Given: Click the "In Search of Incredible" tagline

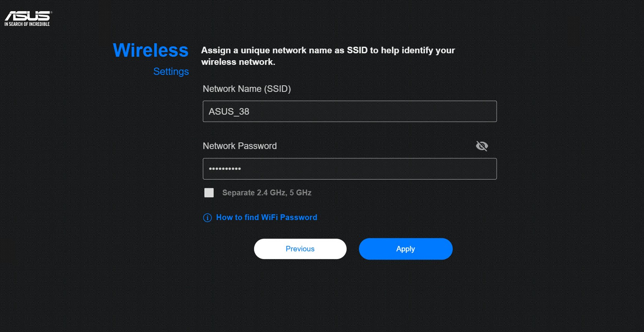Looking at the screenshot, I should pos(27,24).
